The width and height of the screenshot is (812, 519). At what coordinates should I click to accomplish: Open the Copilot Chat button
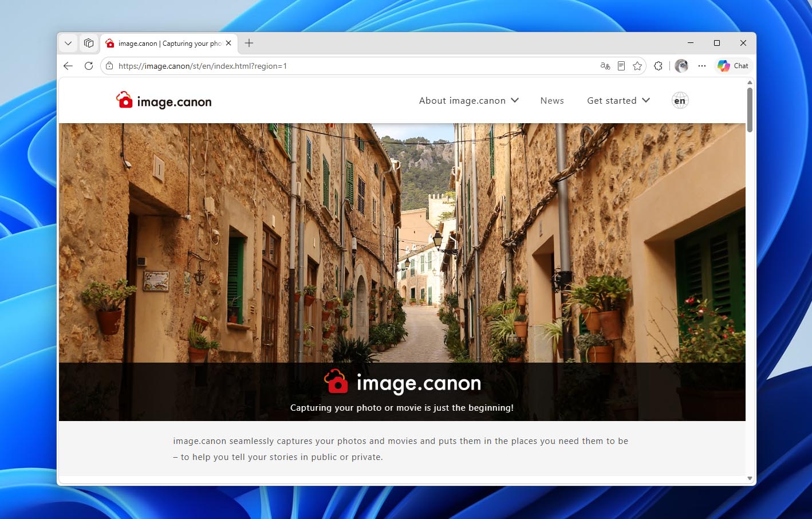733,66
